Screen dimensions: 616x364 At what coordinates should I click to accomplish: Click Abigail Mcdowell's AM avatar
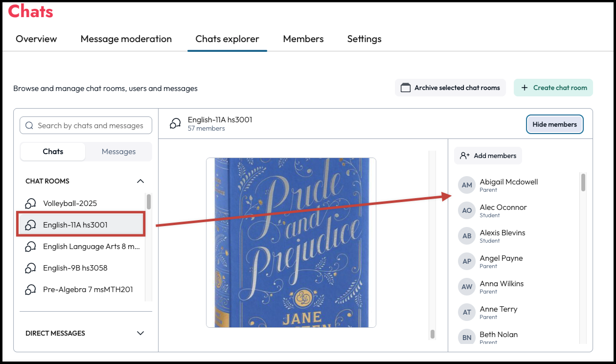coord(467,185)
